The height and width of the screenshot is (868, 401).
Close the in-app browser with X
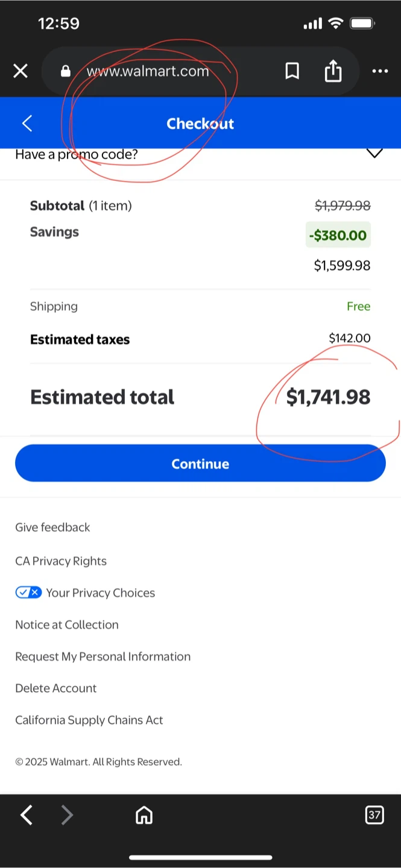click(21, 72)
